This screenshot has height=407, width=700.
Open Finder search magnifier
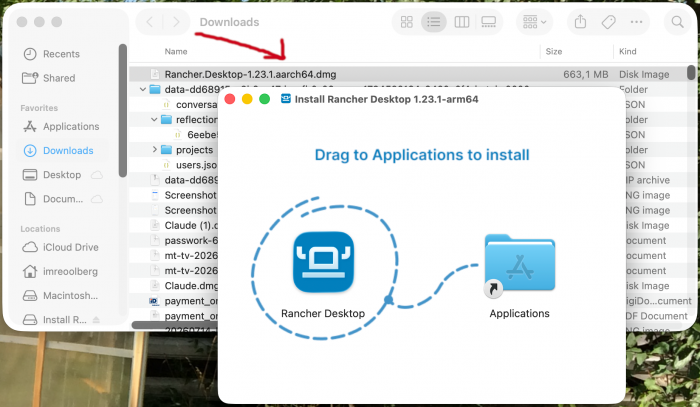tap(677, 22)
